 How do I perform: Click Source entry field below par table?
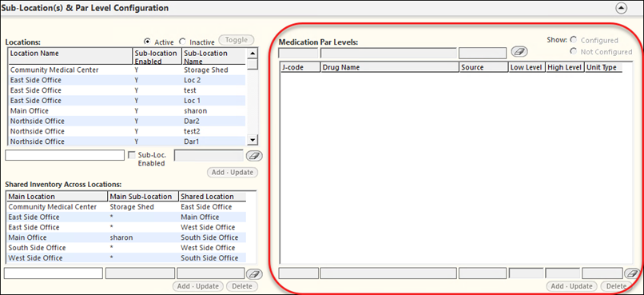(x=483, y=273)
